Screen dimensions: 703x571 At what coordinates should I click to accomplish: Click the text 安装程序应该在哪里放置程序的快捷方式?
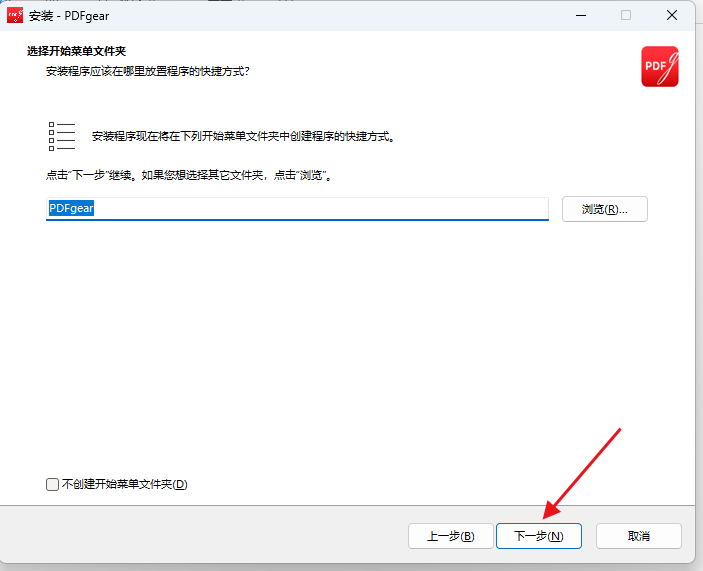[x=148, y=71]
